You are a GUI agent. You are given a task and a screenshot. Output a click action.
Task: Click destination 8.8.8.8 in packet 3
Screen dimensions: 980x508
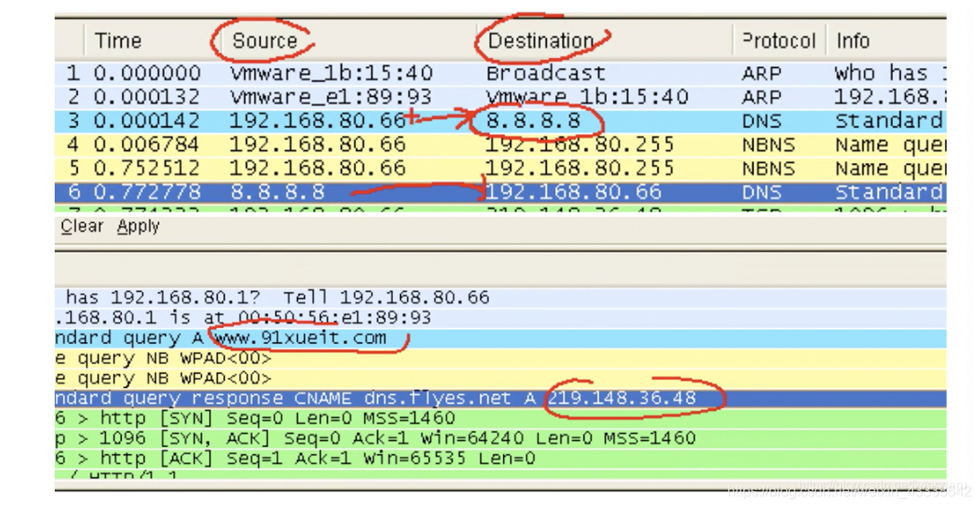pos(533,121)
